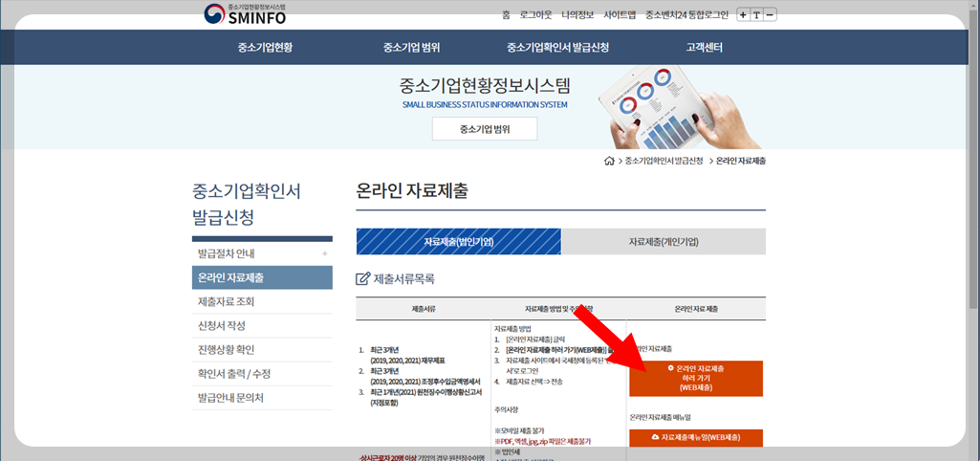The height and width of the screenshot is (461, 980).
Task: Click the tablet chart banner image
Action: (678, 105)
